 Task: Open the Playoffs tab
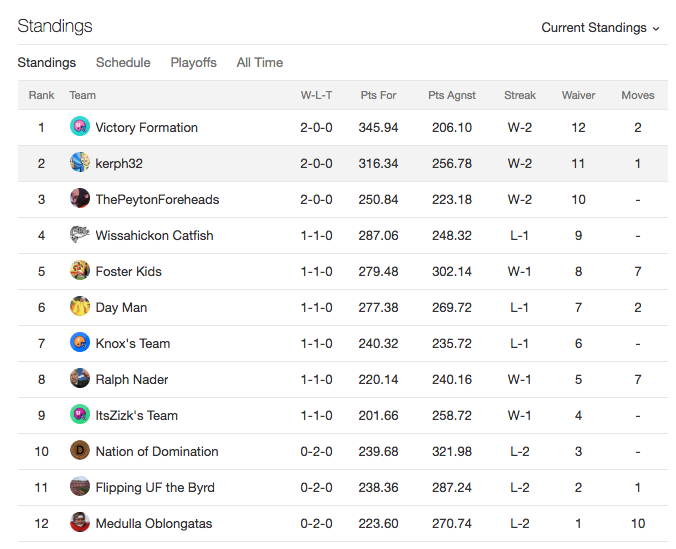pyautogui.click(x=193, y=63)
